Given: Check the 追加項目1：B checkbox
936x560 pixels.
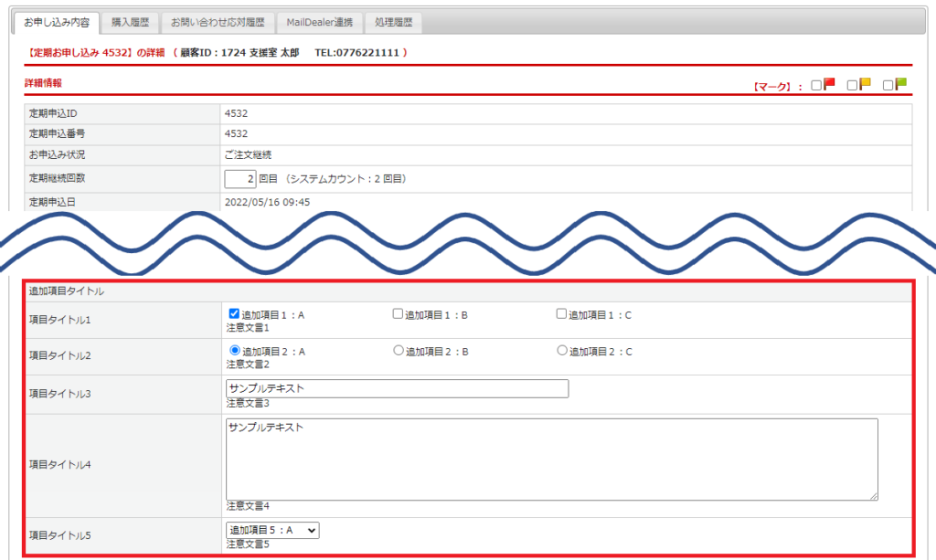Looking at the screenshot, I should 398,314.
